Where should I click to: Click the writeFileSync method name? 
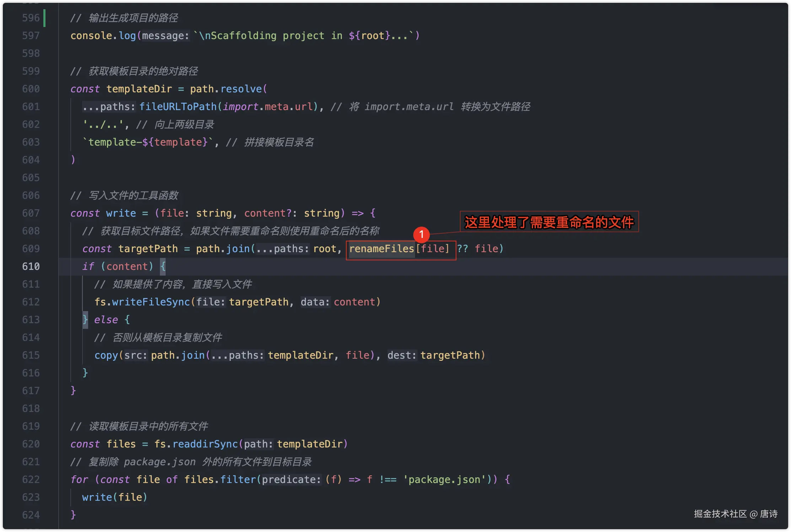click(151, 302)
